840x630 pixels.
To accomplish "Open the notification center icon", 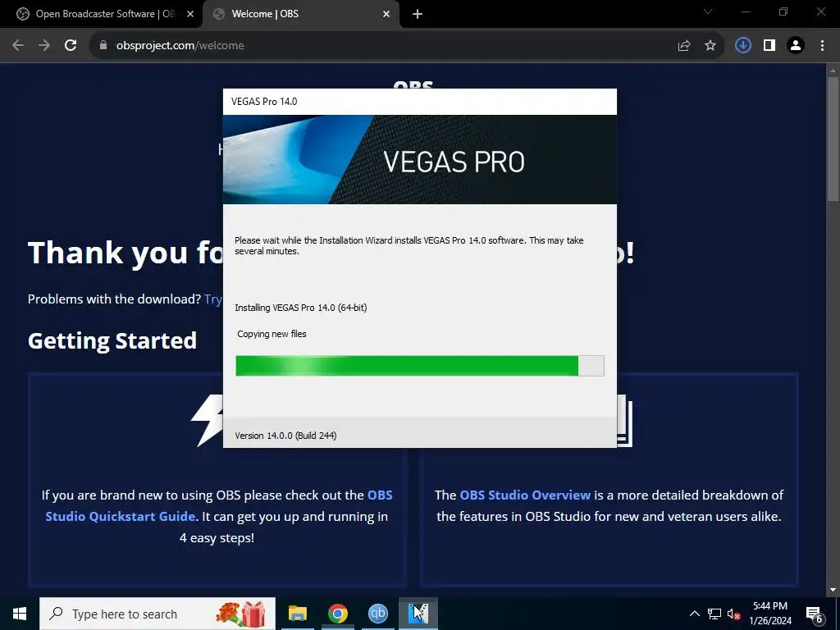I will coord(815,614).
